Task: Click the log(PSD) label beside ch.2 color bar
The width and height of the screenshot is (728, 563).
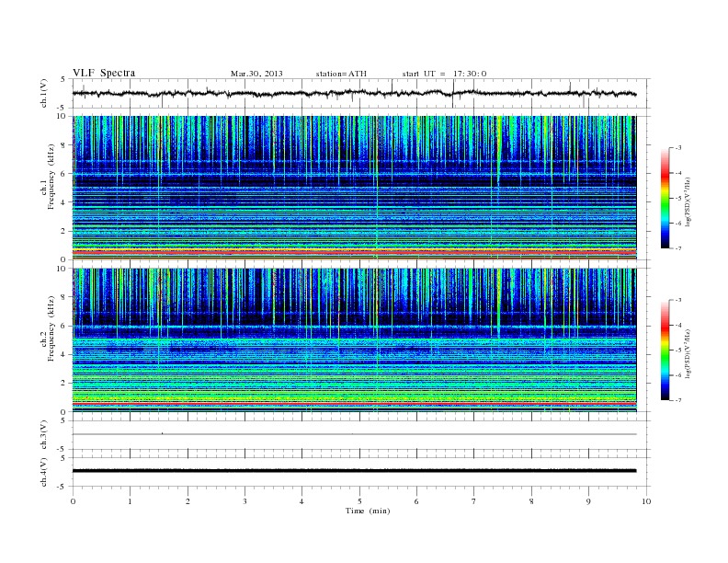Action: tap(688, 353)
